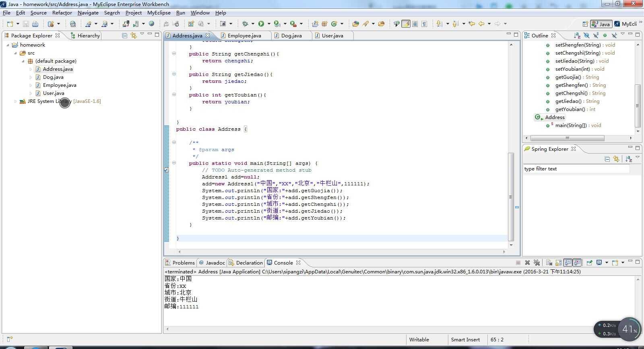Click the Run Last Tool external tools icon
Viewport: 644px width, 349px height.
293,24
